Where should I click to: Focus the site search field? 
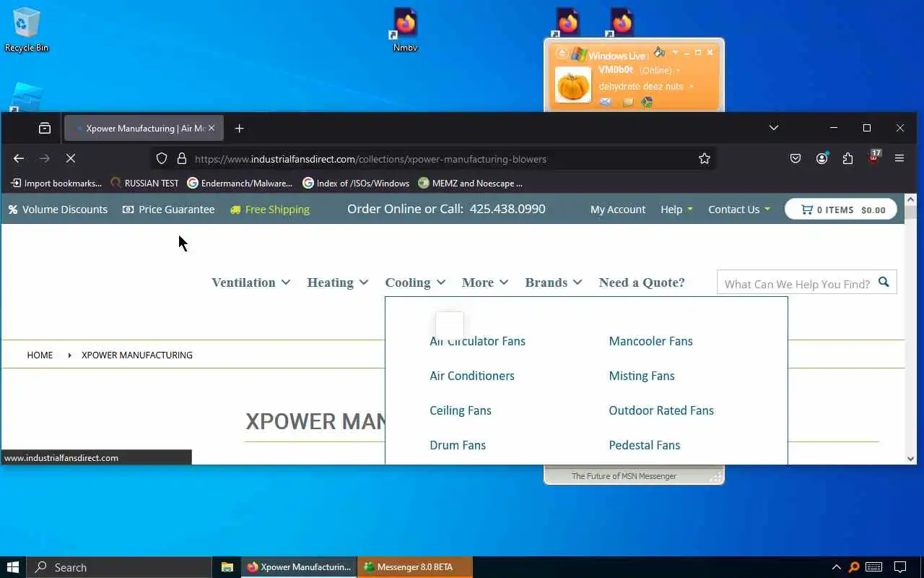click(797, 282)
